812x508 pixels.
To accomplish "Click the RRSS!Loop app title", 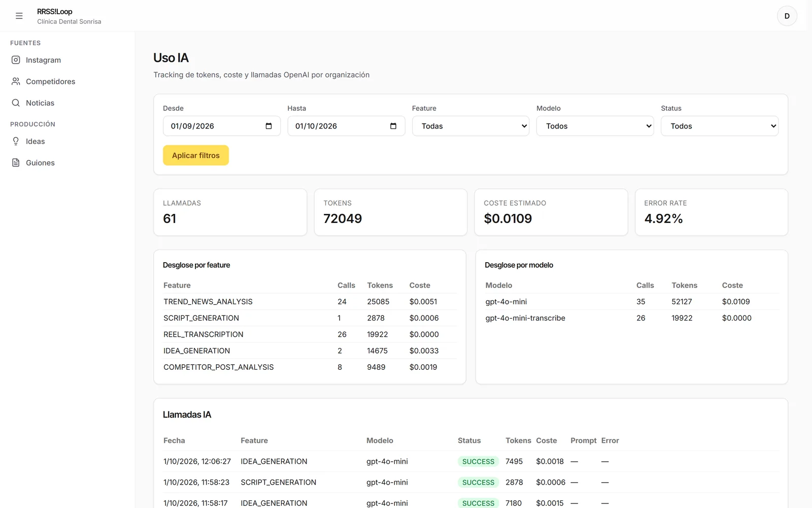I will [55, 12].
